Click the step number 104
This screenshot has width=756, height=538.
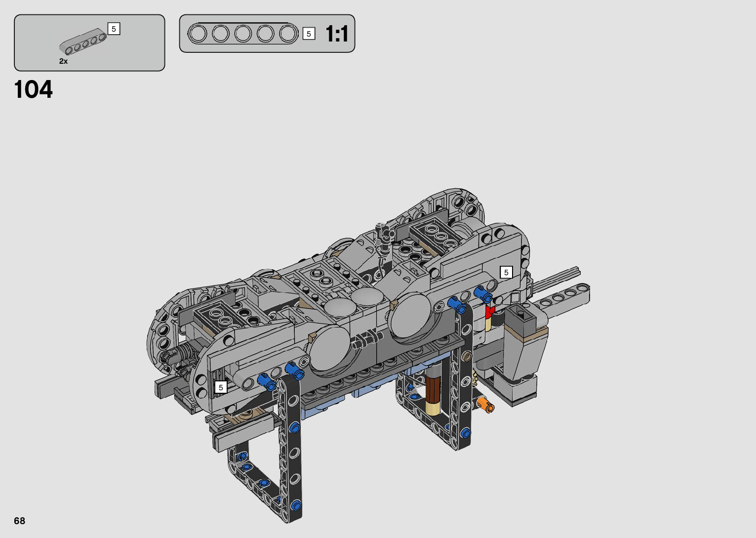[x=34, y=90]
